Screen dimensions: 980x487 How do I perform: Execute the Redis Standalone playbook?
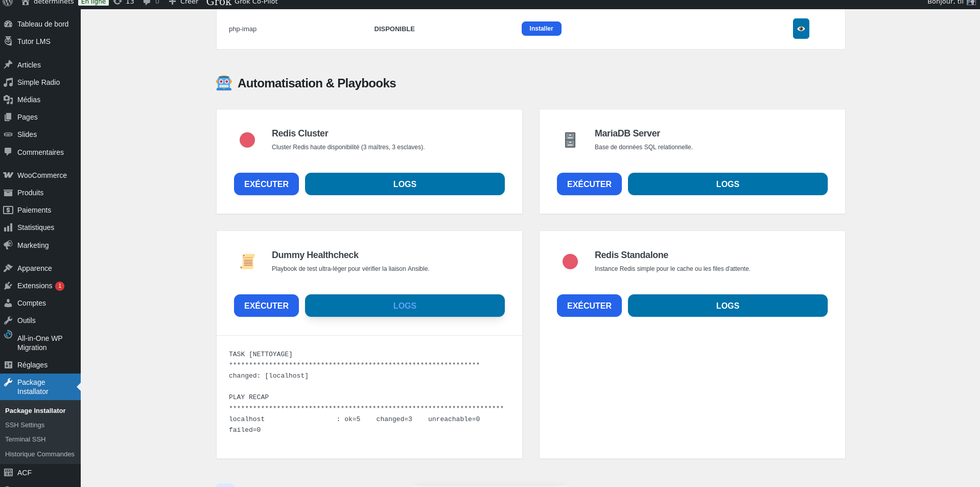click(589, 306)
